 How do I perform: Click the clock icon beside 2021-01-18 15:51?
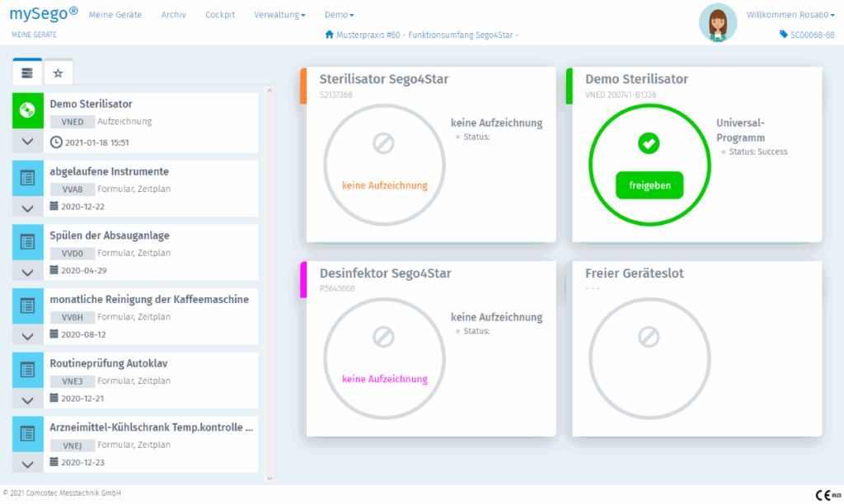click(56, 142)
